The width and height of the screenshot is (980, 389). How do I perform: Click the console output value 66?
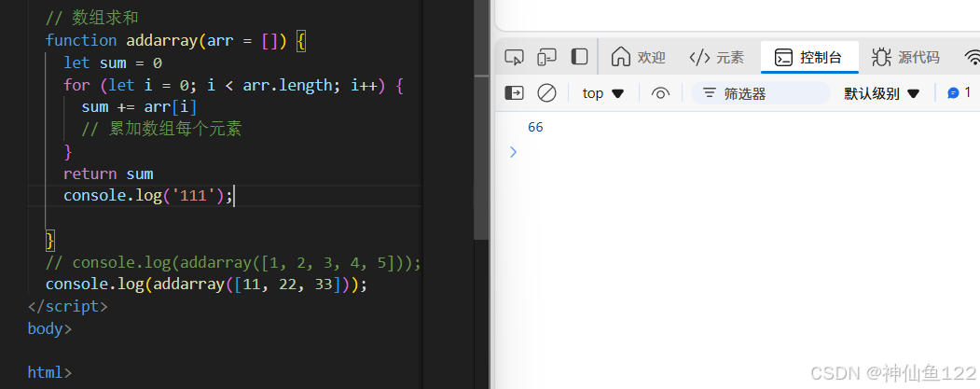point(535,127)
